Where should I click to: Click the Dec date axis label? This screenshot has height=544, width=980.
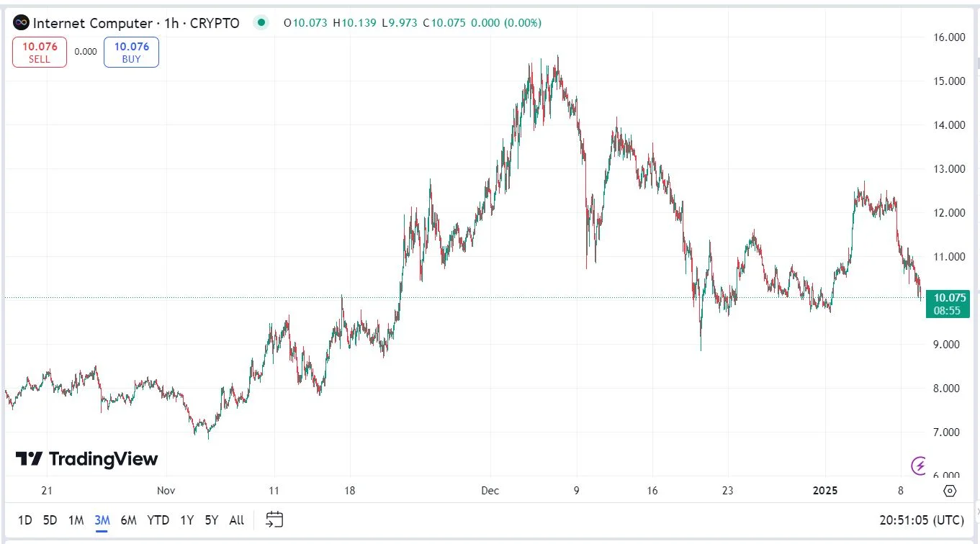click(490, 491)
